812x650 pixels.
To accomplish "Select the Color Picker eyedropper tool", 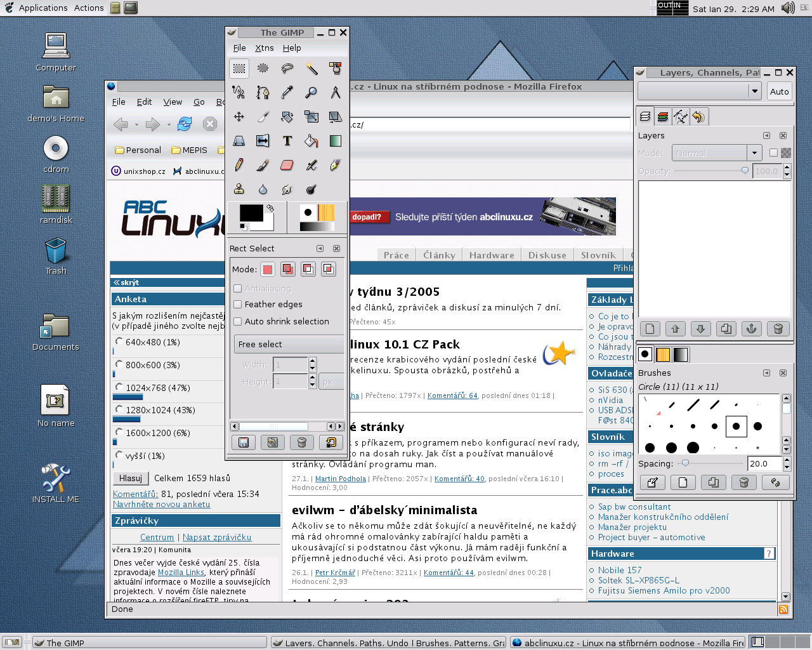I will [x=287, y=93].
